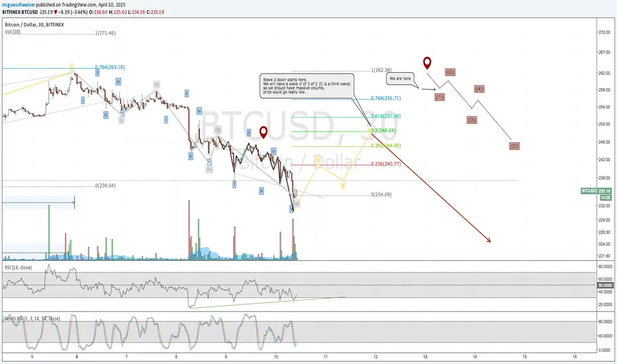Click date 13 on the time axis
The height and width of the screenshot is (364, 617).
click(426, 357)
